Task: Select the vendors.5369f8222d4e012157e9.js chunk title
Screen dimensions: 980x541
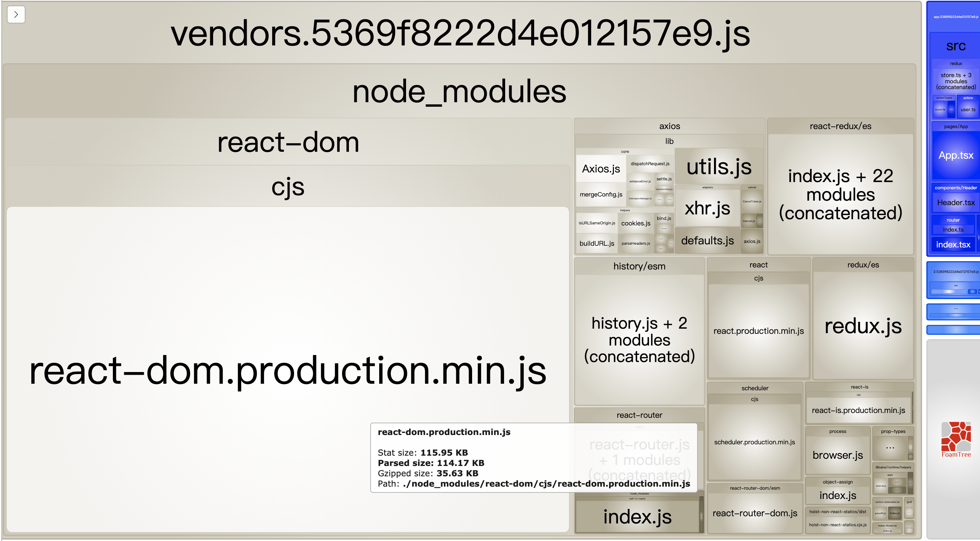Action: pos(460,33)
